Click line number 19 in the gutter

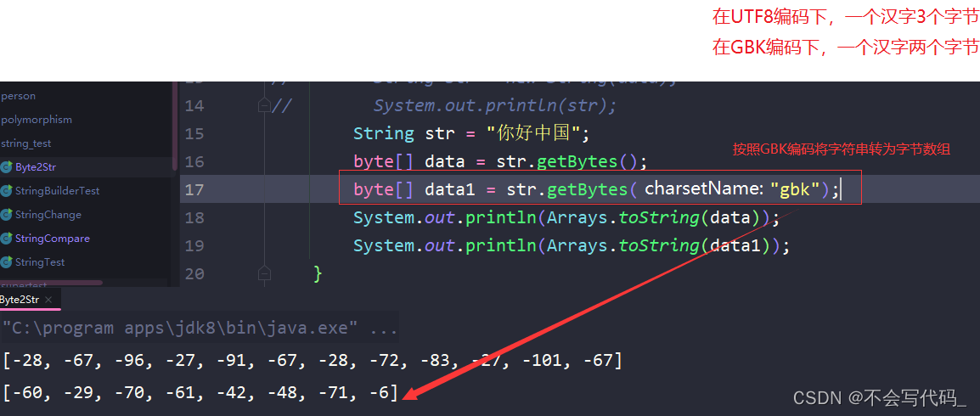click(x=194, y=245)
